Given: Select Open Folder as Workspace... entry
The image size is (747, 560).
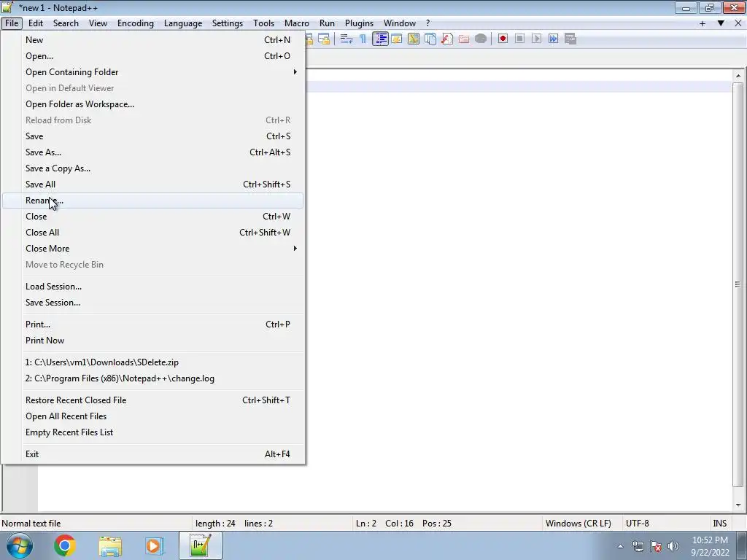Looking at the screenshot, I should (152, 104).
